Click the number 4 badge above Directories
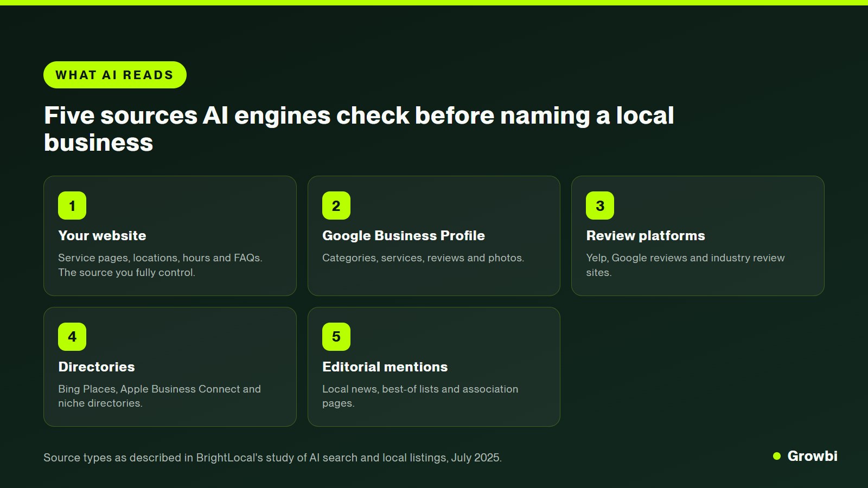 click(72, 337)
